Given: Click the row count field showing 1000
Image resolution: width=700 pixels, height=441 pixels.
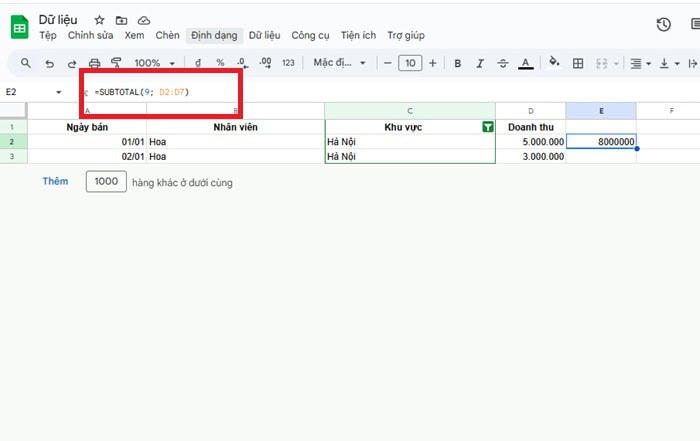Looking at the screenshot, I should 106,182.
